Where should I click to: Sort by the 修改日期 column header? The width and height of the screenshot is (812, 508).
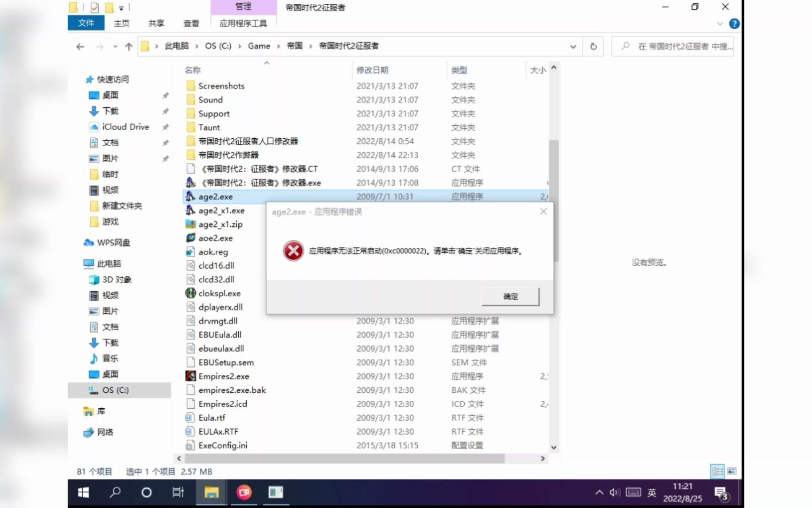click(x=372, y=70)
